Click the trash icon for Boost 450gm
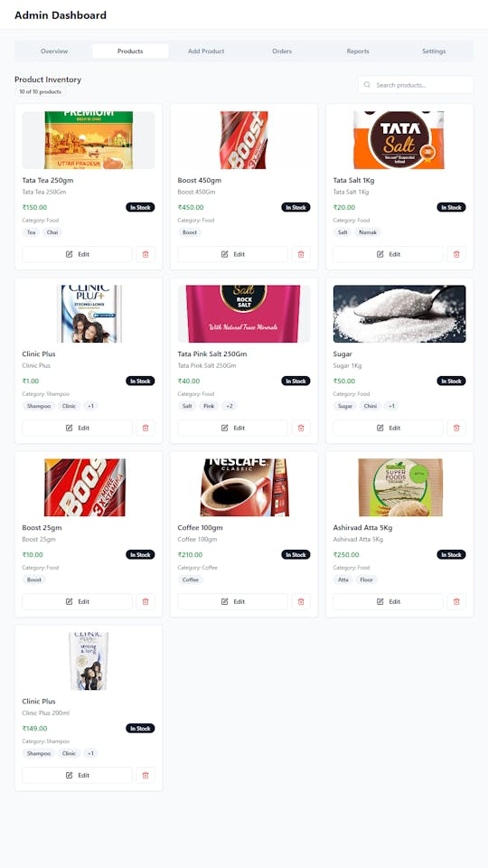The image size is (488, 868). [301, 254]
